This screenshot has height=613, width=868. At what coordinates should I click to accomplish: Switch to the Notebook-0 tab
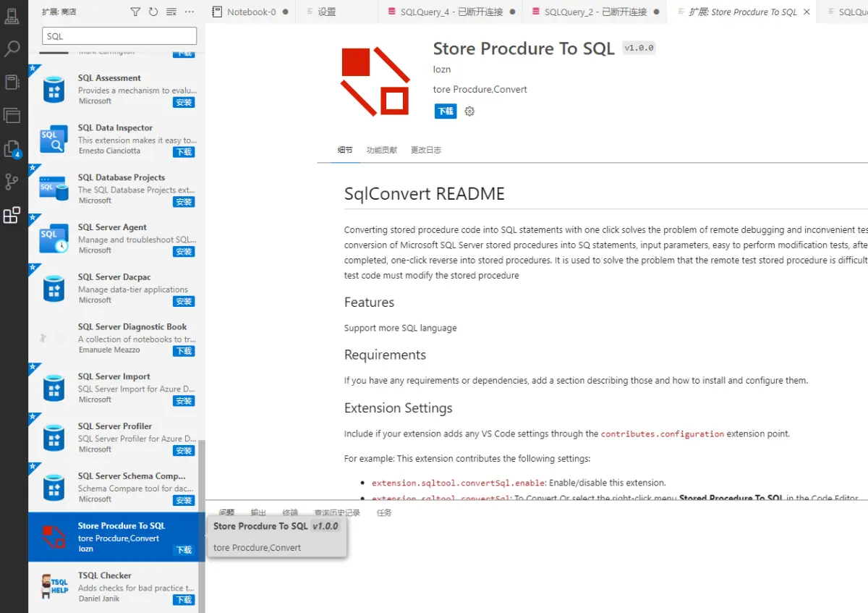(x=250, y=12)
